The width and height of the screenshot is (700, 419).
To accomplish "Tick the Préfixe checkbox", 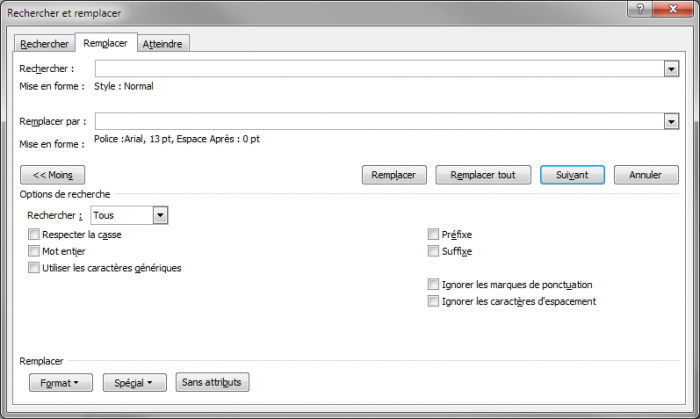I will coord(433,234).
